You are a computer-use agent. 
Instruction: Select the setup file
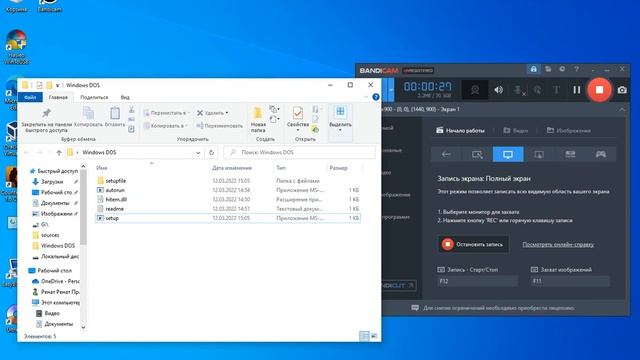(112, 218)
